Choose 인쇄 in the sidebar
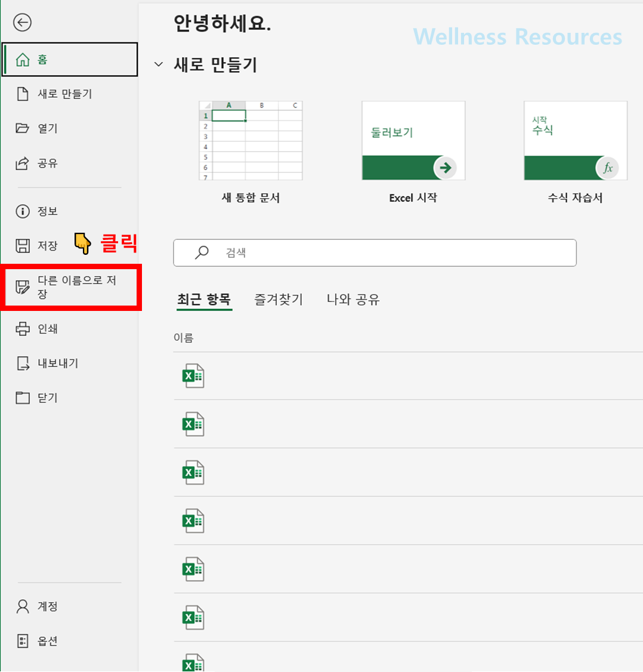Image resolution: width=643 pixels, height=672 pixels. coord(69,329)
